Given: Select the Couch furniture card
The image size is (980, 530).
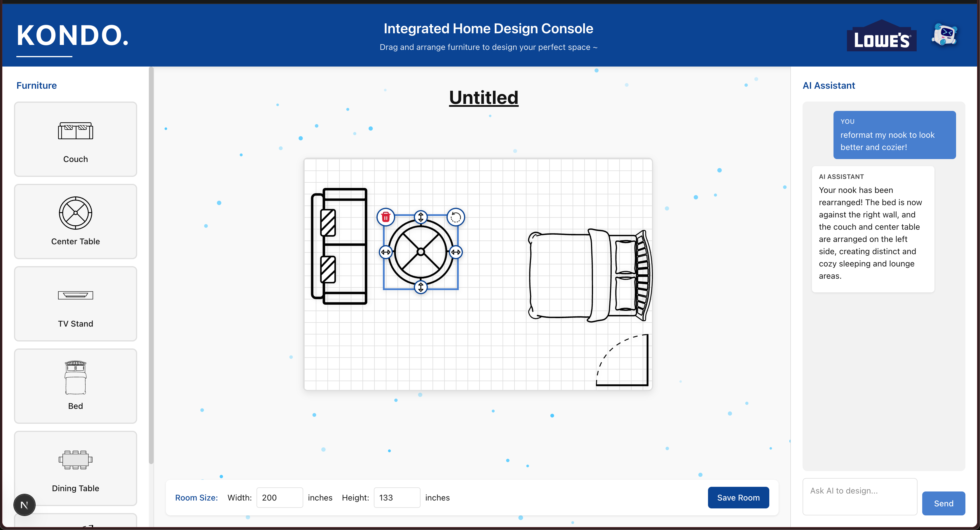Looking at the screenshot, I should [x=75, y=139].
